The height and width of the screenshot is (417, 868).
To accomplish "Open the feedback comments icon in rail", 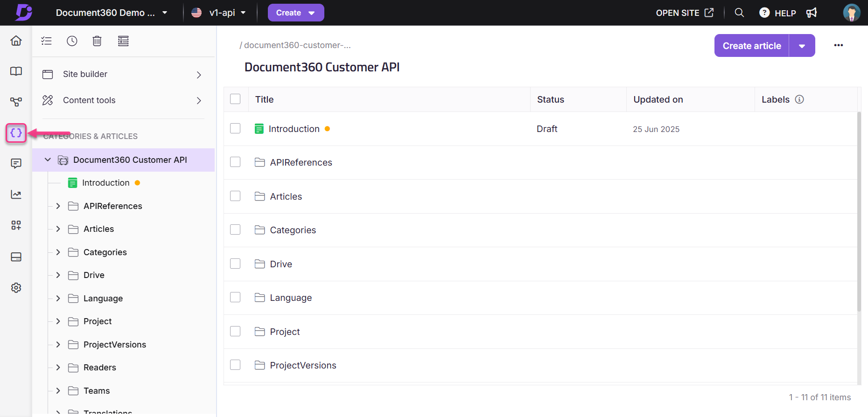I will click(16, 163).
